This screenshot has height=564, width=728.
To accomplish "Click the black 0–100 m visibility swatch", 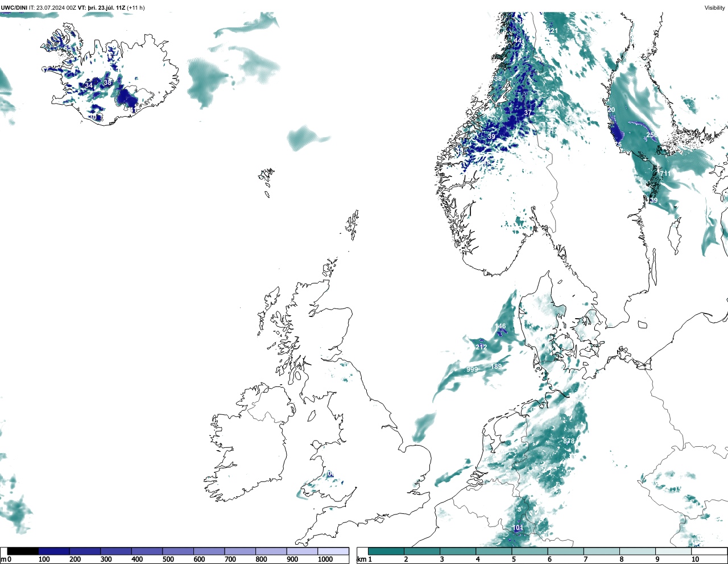I will point(23,551).
